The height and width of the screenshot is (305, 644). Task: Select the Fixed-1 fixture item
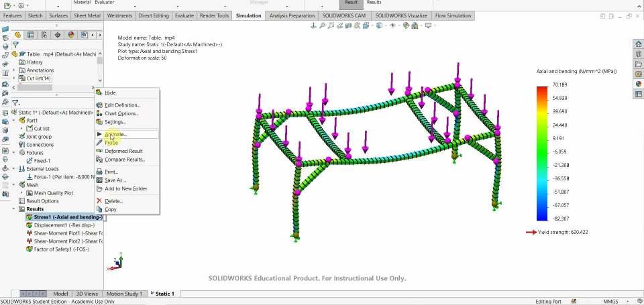[38, 161]
